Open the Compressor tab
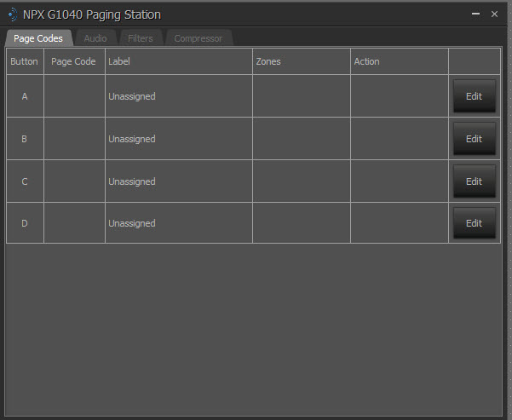 click(198, 38)
